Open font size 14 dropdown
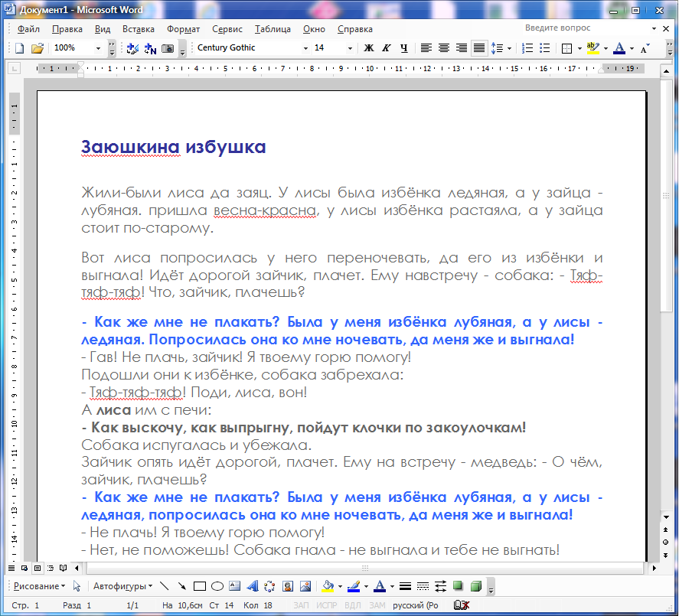 pos(350,48)
